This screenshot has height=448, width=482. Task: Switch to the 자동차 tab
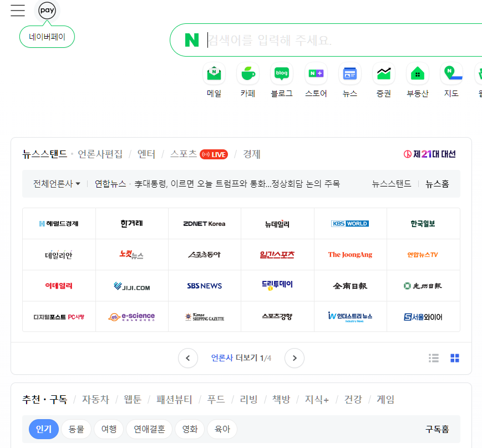click(95, 399)
